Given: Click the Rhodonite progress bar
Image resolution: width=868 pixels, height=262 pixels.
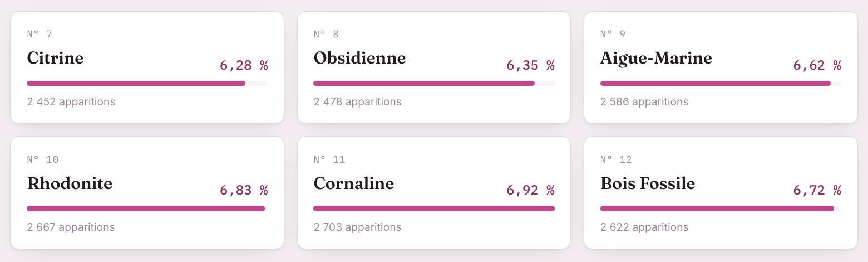Looking at the screenshot, I should pyautogui.click(x=147, y=208).
